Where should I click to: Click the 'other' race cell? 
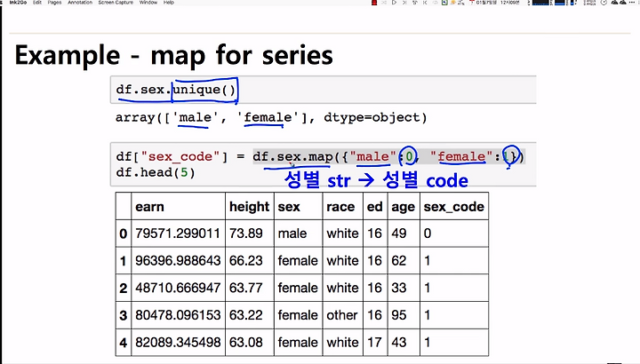coord(341,315)
